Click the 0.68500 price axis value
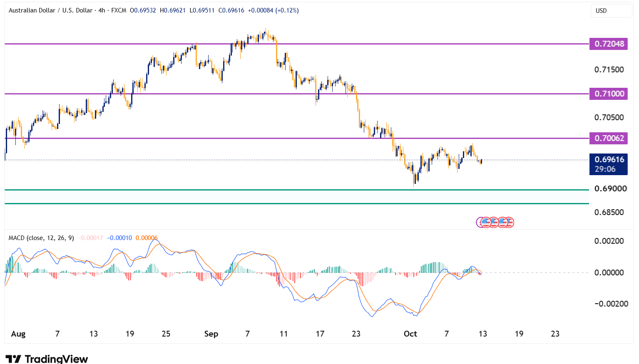This screenshot has height=364, width=639. pyautogui.click(x=609, y=212)
